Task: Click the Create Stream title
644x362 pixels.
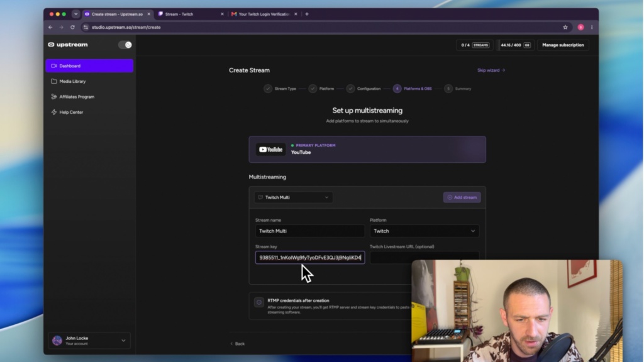Action: pyautogui.click(x=249, y=70)
